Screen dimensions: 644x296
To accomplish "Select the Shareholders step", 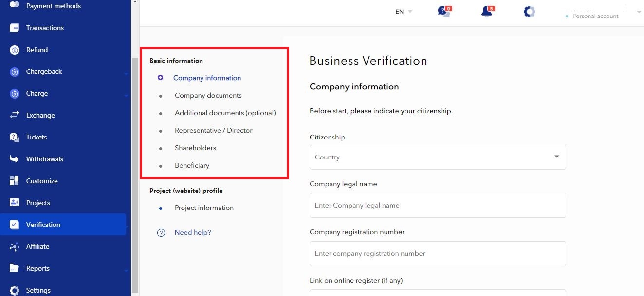I will click(x=195, y=148).
